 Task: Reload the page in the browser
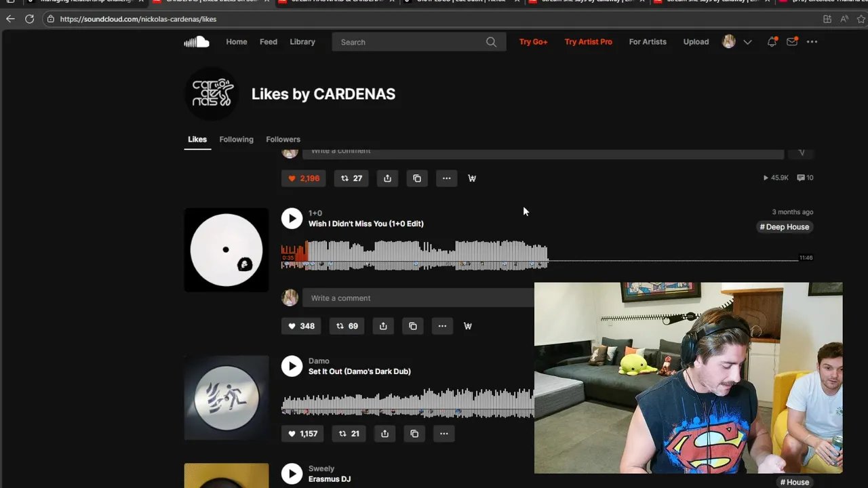[29, 19]
